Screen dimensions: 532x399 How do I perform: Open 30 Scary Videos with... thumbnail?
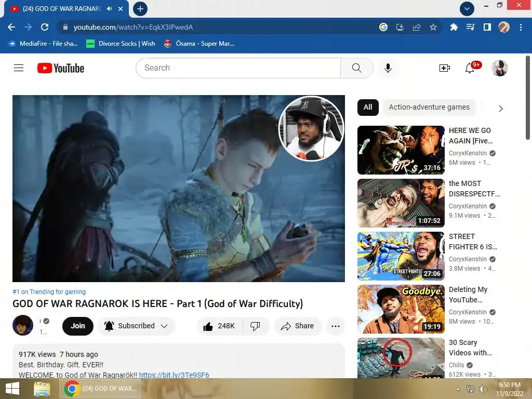(x=401, y=357)
